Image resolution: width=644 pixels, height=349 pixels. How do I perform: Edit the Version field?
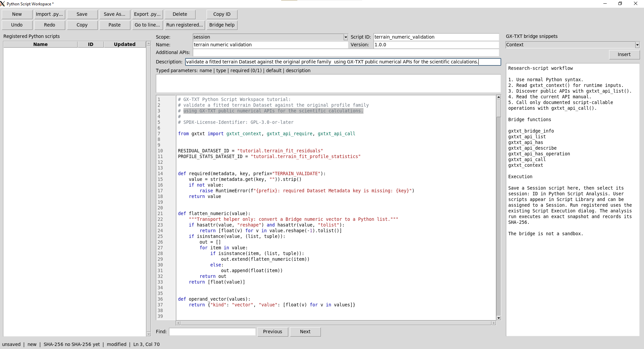436,45
